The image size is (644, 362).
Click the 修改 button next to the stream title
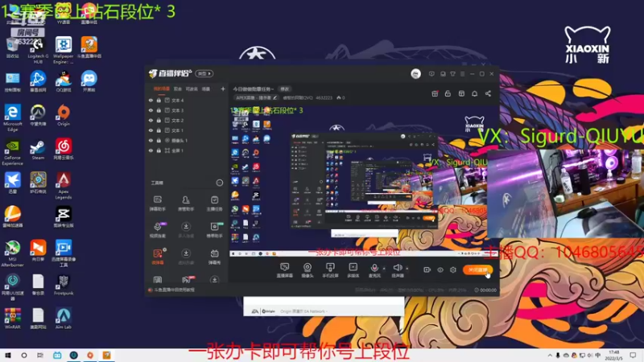284,88
